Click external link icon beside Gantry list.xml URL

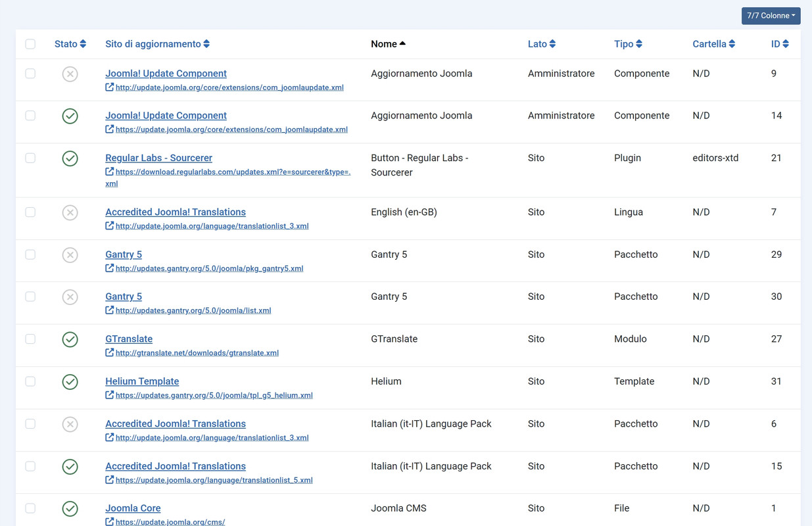pos(110,310)
